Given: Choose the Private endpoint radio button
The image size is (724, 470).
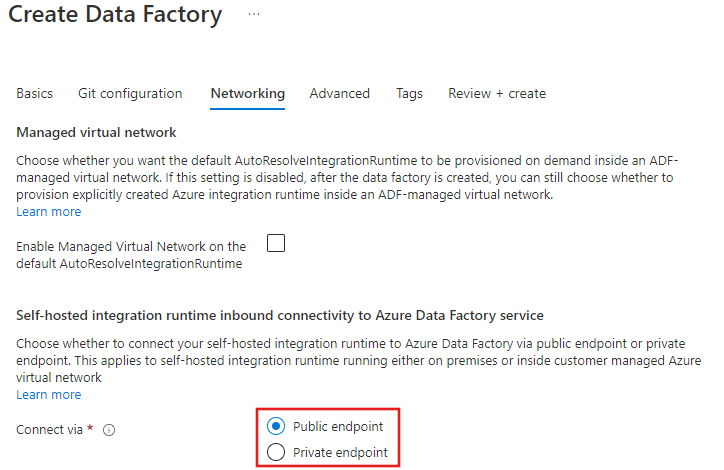Looking at the screenshot, I should [276, 452].
